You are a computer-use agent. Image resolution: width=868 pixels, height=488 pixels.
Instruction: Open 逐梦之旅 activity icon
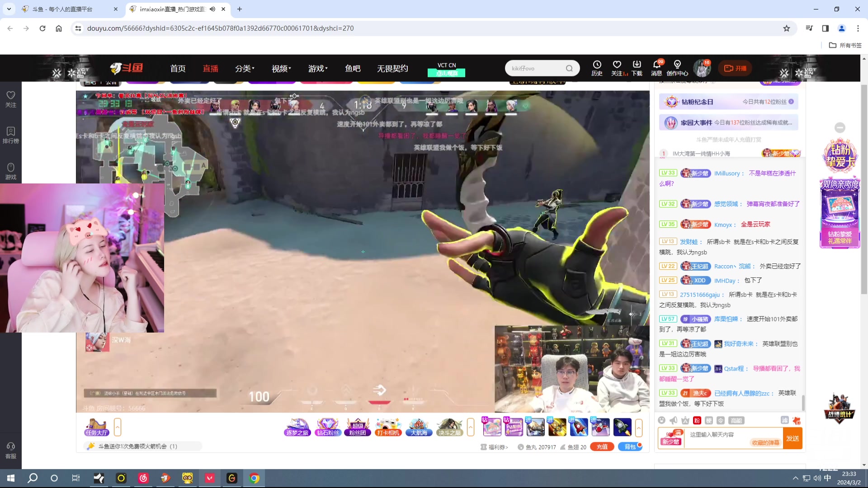tap(297, 427)
